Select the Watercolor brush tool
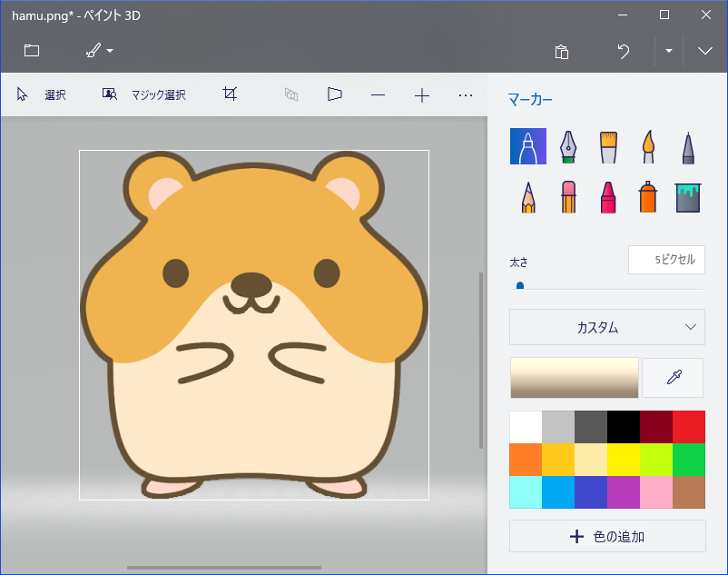728x575 pixels. (649, 147)
